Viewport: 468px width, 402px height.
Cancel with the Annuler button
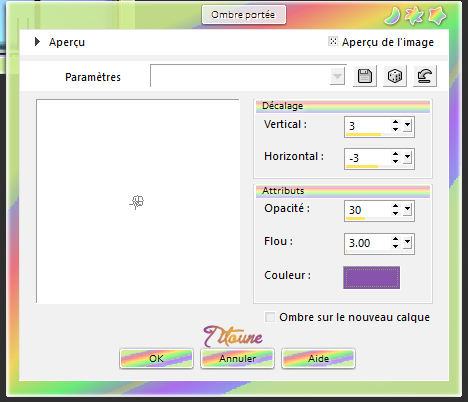click(237, 359)
